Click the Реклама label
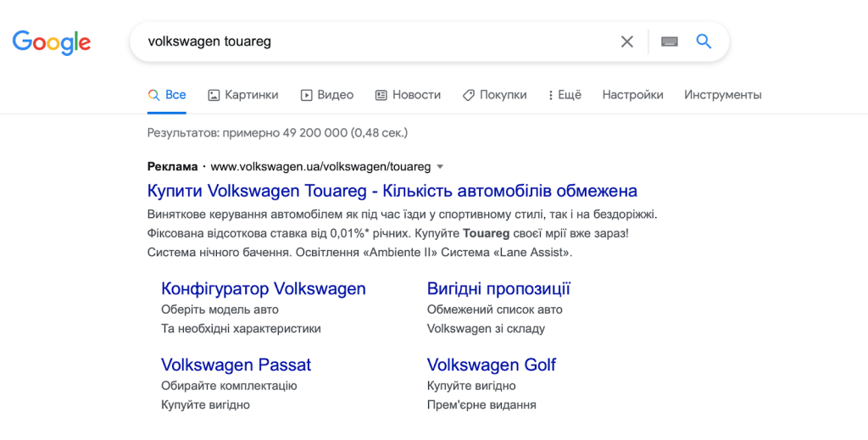The width and height of the screenshot is (868, 440). (x=172, y=167)
